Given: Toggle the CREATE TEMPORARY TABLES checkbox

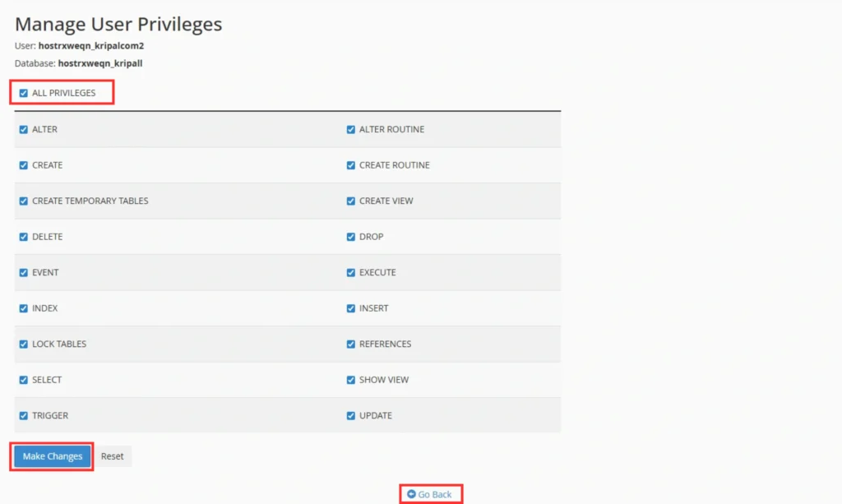Looking at the screenshot, I should click(x=24, y=201).
